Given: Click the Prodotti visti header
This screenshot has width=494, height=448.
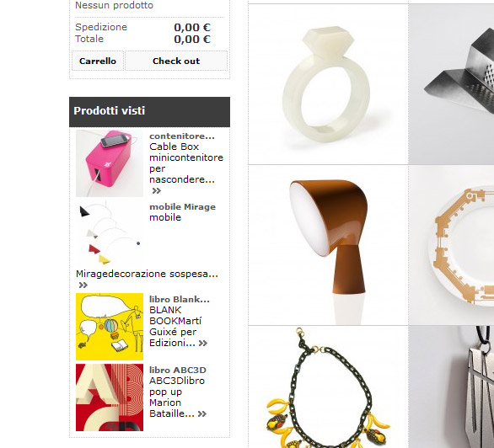Looking at the screenshot, I should (x=150, y=112).
